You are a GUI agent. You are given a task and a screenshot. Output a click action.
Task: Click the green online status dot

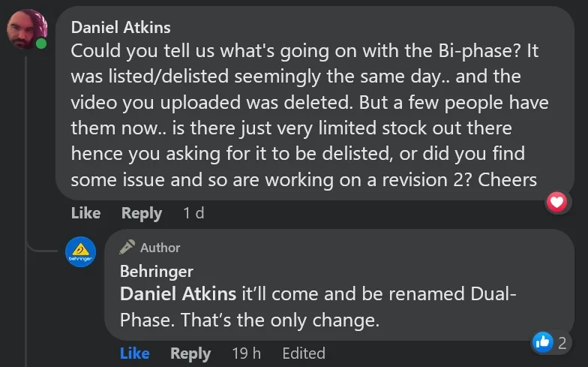(x=40, y=44)
